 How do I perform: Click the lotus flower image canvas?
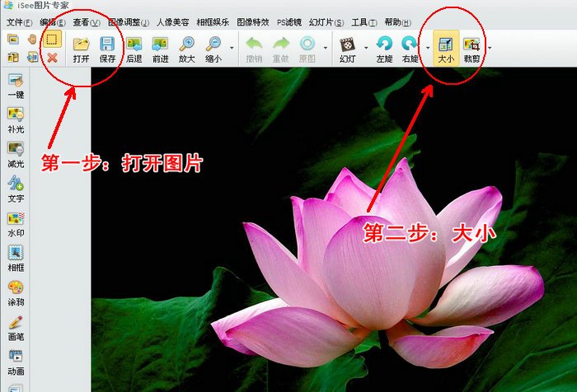pyautogui.click(x=334, y=230)
